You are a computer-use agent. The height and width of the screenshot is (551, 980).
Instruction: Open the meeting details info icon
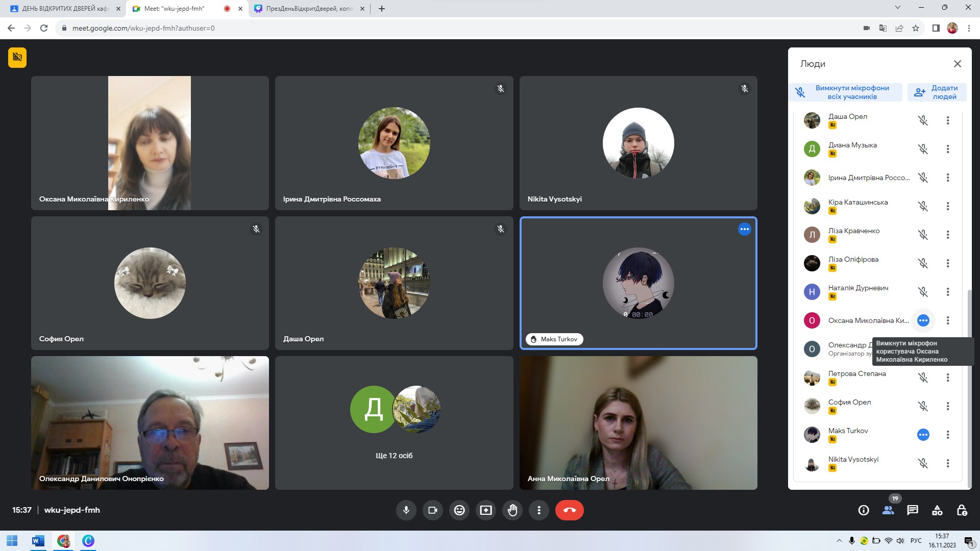tap(864, 510)
